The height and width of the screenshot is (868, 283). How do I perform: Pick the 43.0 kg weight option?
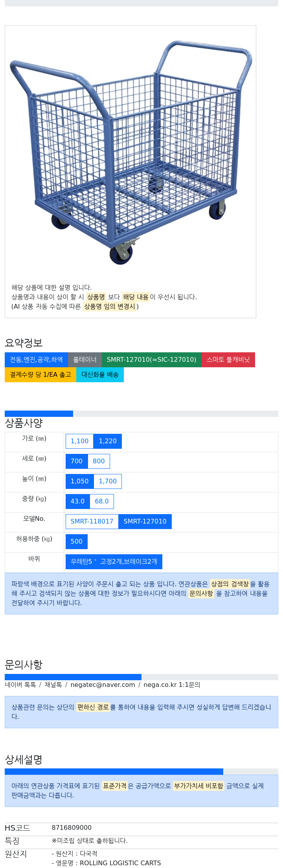(x=78, y=502)
